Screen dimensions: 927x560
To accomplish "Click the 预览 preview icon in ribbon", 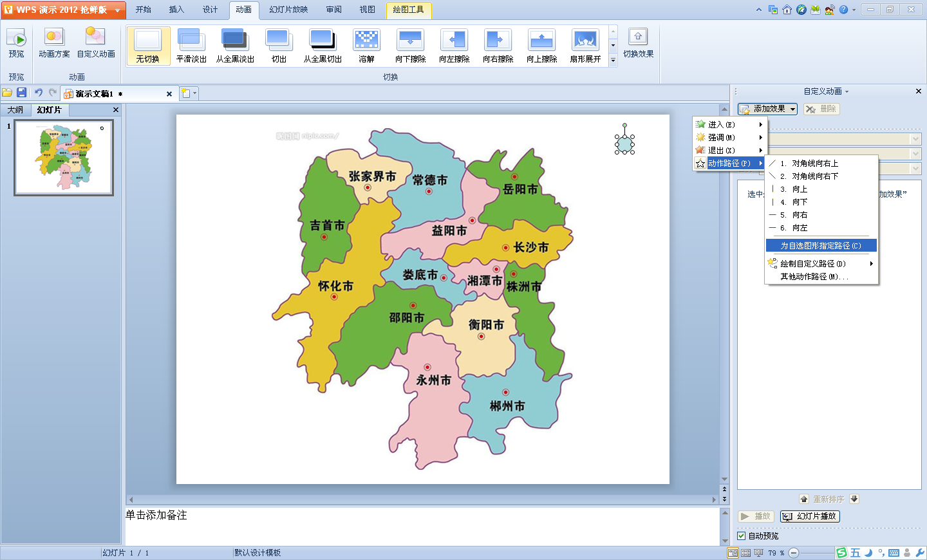I will coord(16,40).
